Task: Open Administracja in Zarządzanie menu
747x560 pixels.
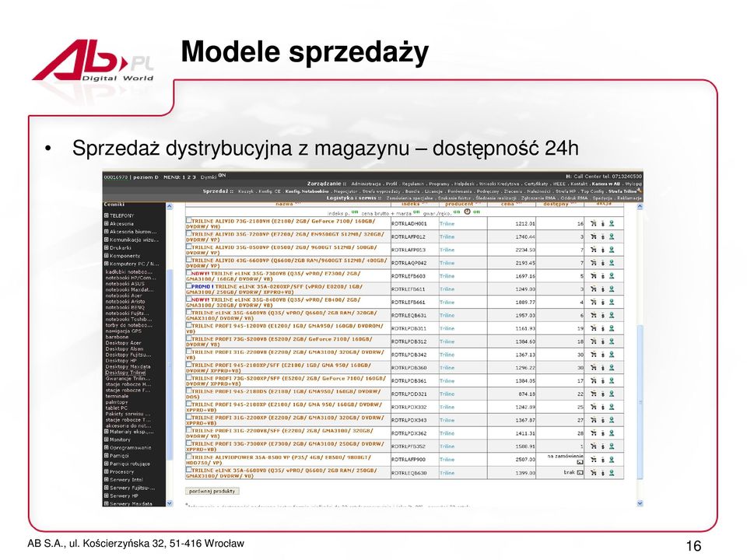Action: [366, 184]
